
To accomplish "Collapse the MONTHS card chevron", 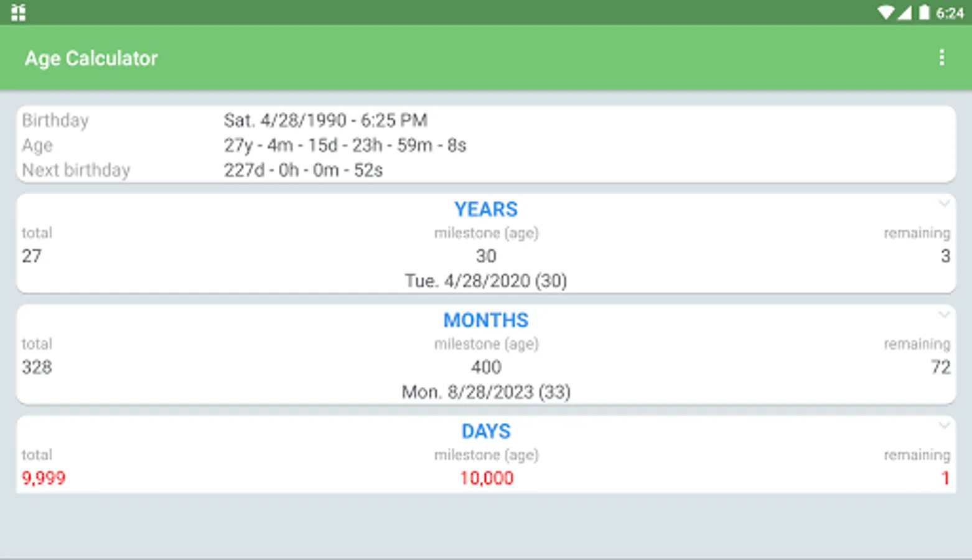I will [944, 315].
